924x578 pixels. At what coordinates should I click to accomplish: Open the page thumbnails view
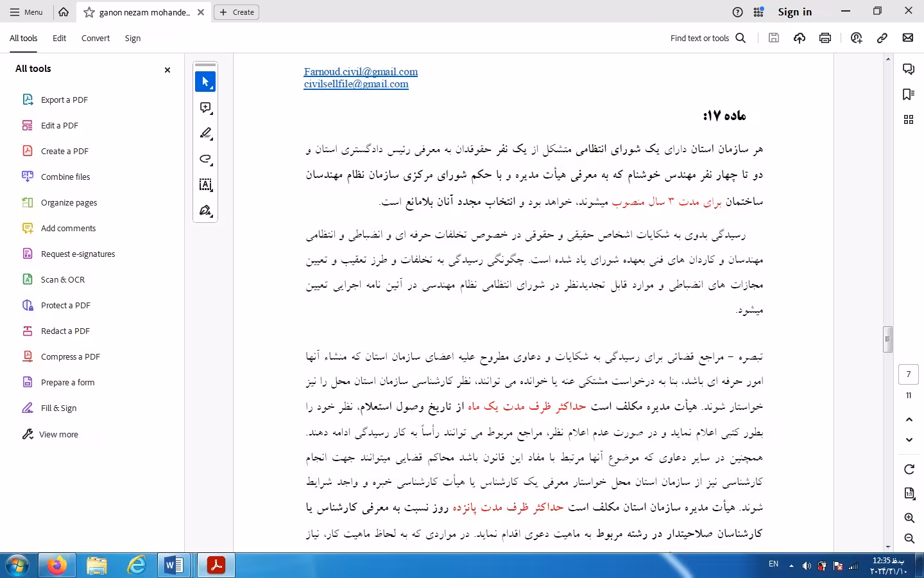[x=909, y=119]
